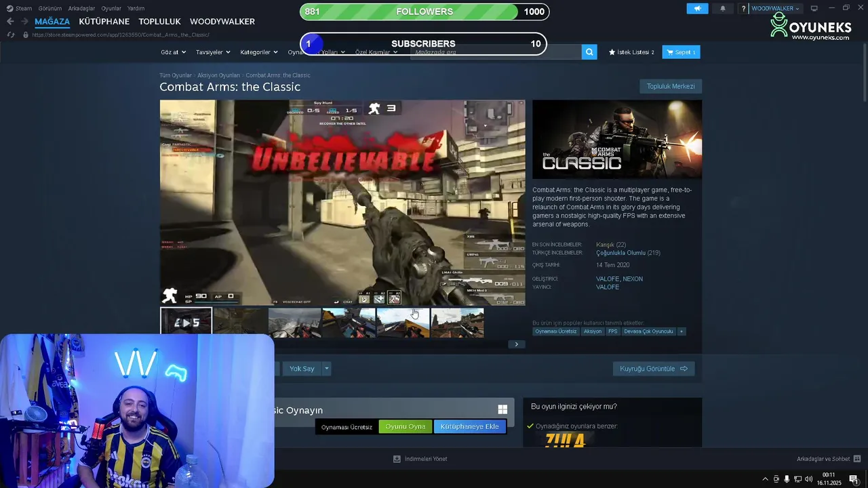The height and width of the screenshot is (488, 868).
Task: Switch to Big Picture mode monitor icon
Action: tap(814, 8)
